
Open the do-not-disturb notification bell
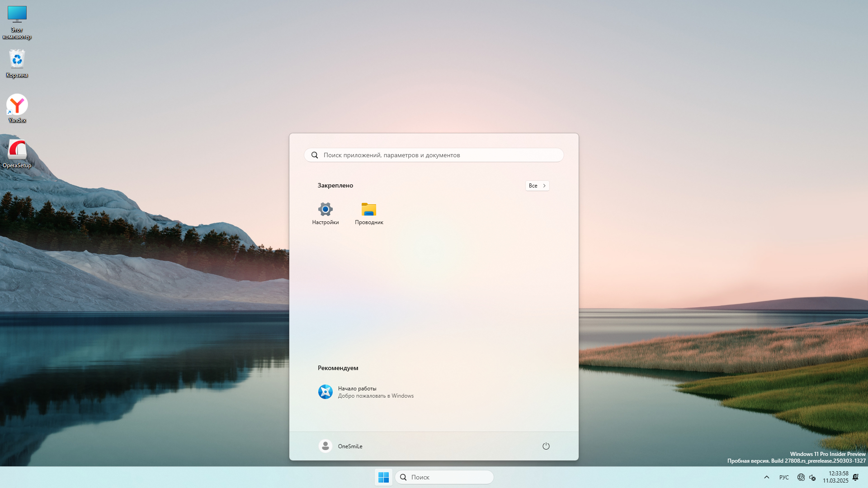coord(855,477)
